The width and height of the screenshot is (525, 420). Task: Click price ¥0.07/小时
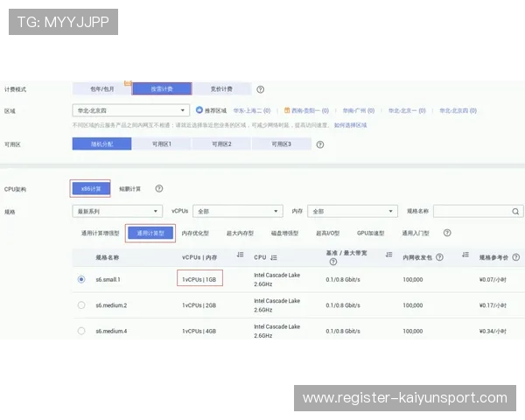[493, 279]
